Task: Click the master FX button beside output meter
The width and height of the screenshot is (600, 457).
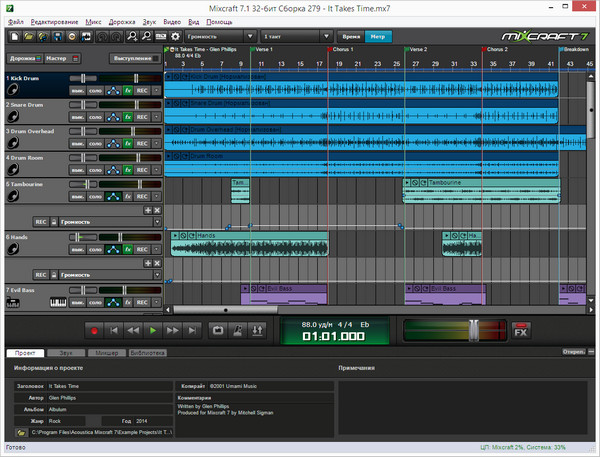Action: click(520, 329)
